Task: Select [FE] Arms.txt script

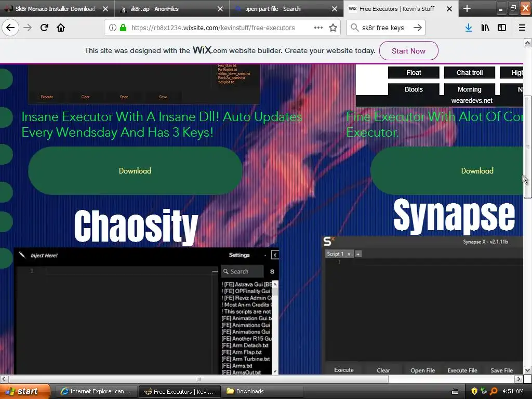Action: (x=237, y=366)
